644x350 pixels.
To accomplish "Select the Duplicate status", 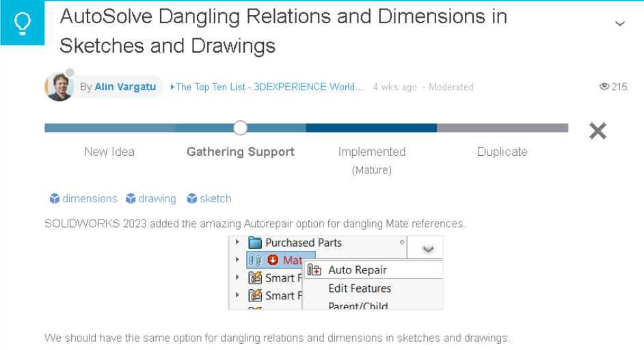I will (x=502, y=152).
